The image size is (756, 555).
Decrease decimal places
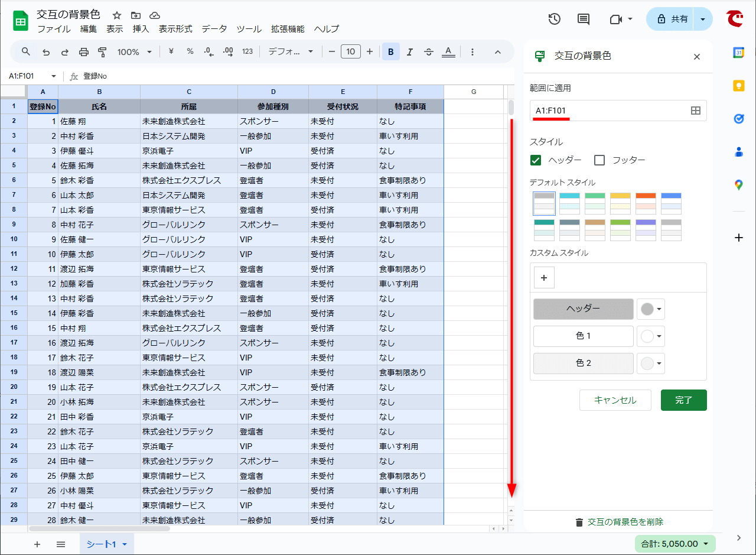pyautogui.click(x=209, y=52)
